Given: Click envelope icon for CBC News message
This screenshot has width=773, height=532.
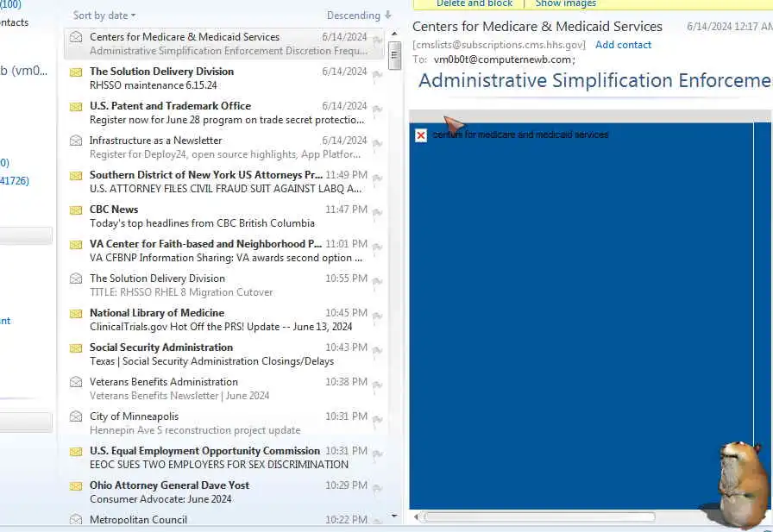Looking at the screenshot, I should point(76,210).
